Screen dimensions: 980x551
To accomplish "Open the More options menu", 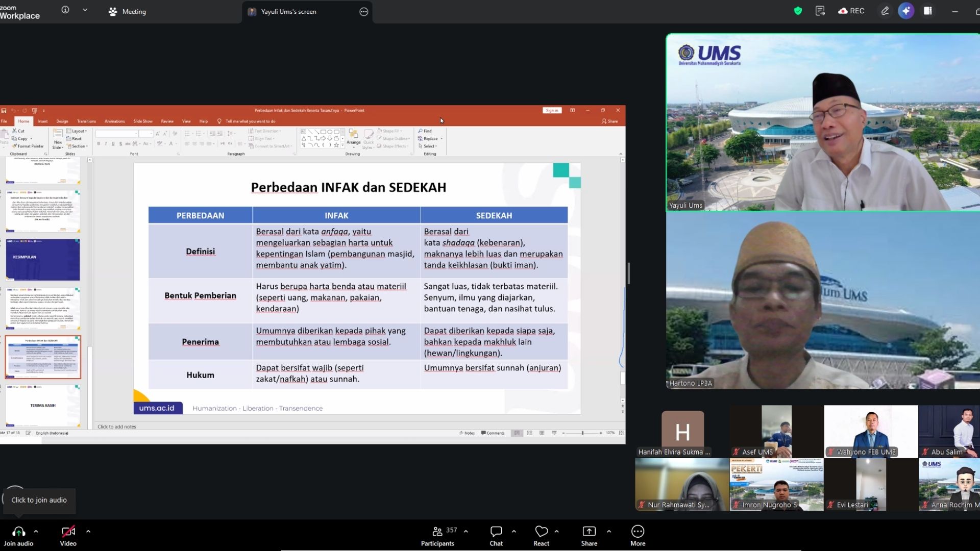I will point(638,536).
